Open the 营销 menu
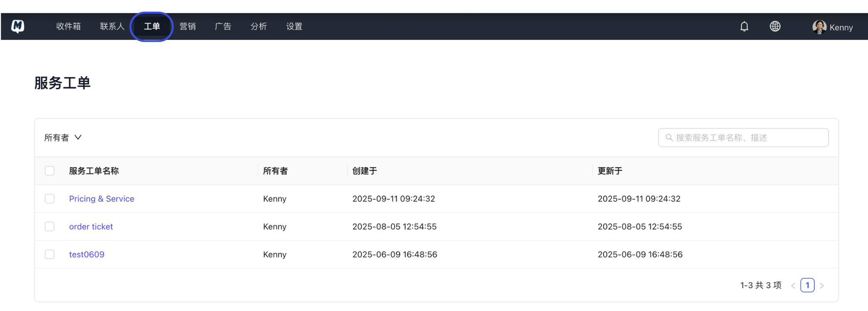The image size is (868, 311). pyautogui.click(x=187, y=27)
